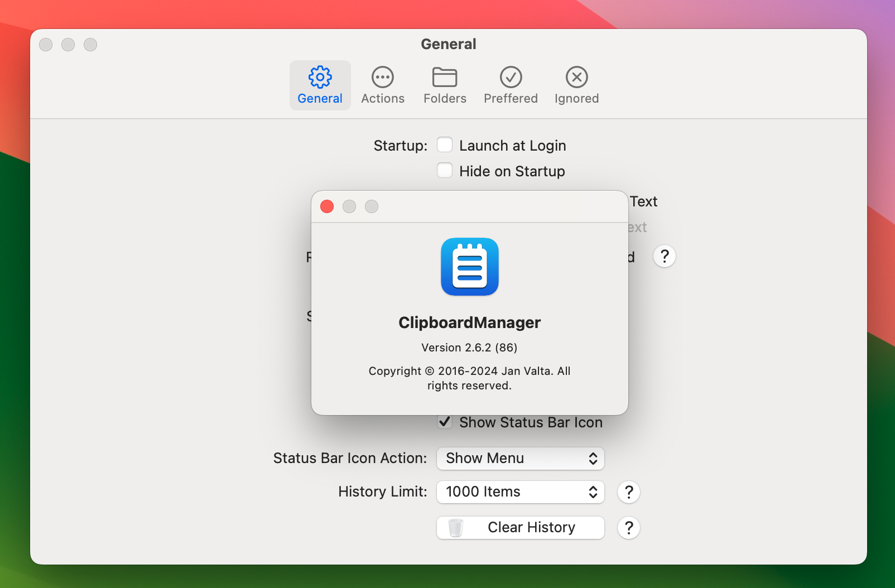Switch to the Folders tab

(x=445, y=85)
